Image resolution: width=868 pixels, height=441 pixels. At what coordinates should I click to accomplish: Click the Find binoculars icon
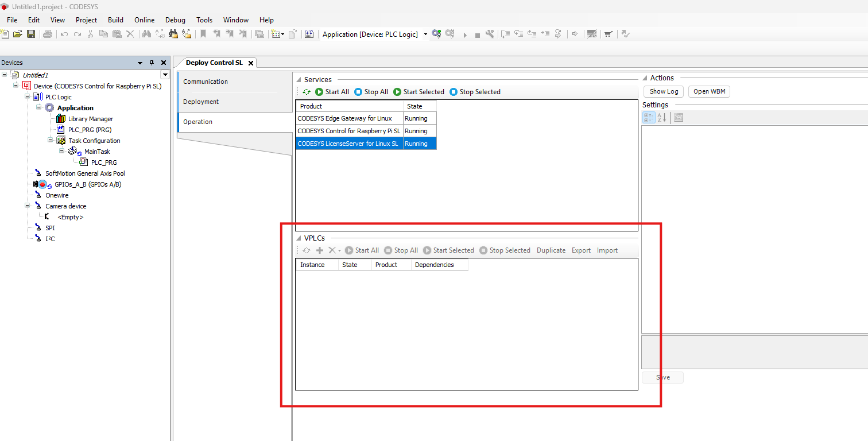[146, 34]
